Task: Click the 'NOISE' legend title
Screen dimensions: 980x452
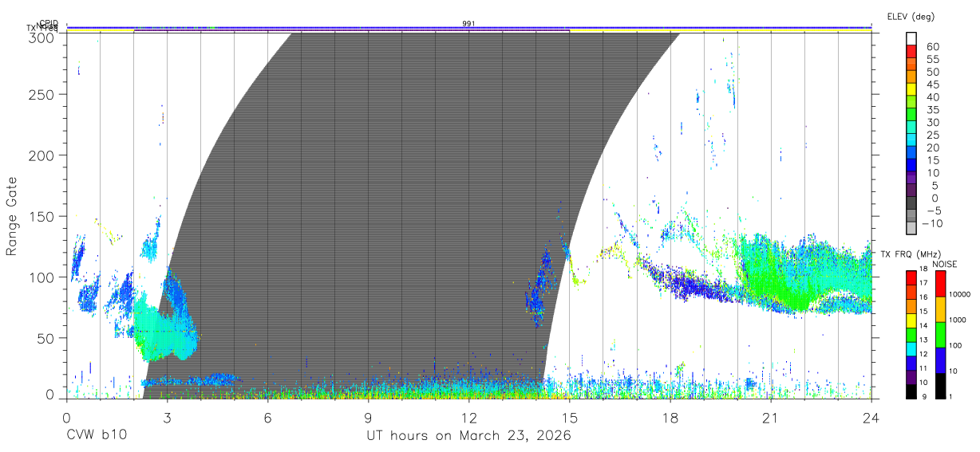Action: click(x=945, y=264)
